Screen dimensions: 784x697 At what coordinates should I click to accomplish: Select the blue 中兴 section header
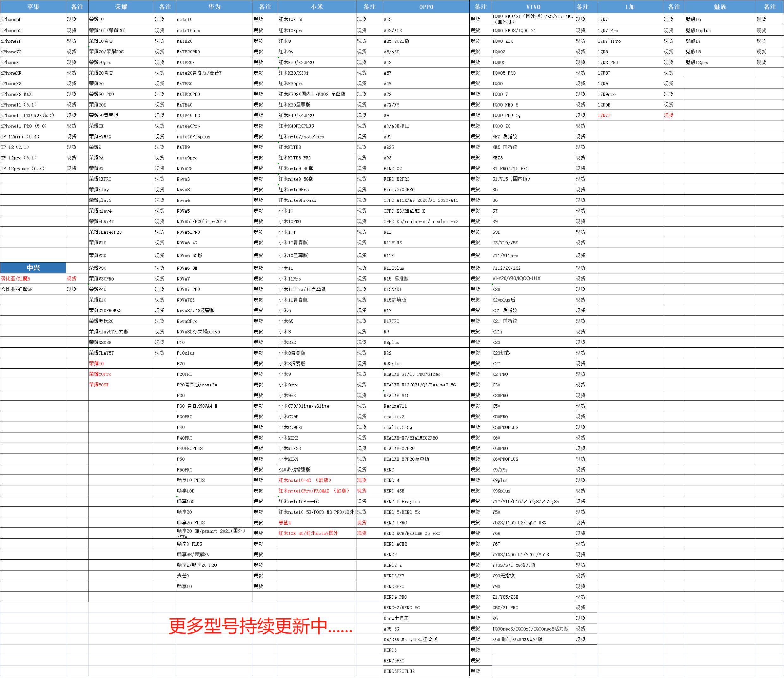33,268
